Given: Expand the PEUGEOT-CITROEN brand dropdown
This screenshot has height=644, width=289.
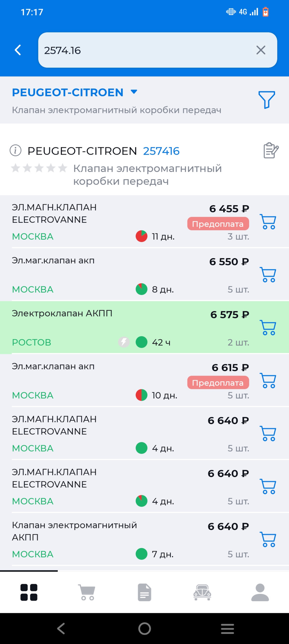Looking at the screenshot, I should 134,92.
